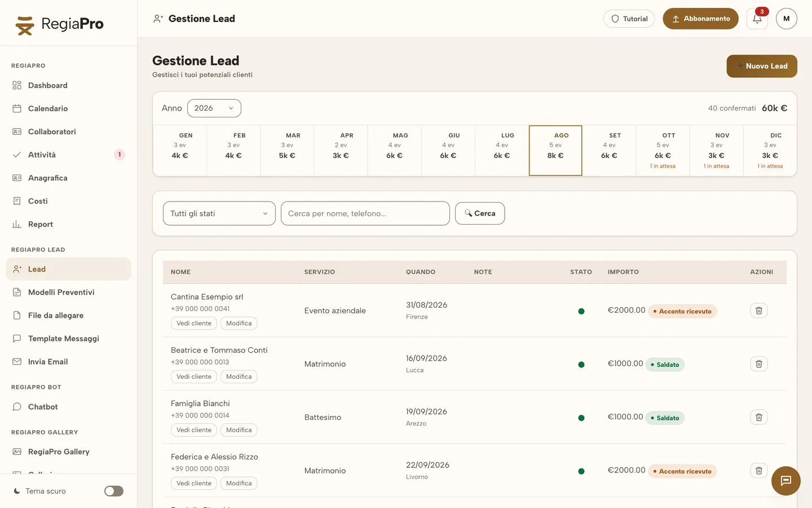Delete the Cantina Esempio srl lead
The image size is (812, 508).
click(x=759, y=310)
